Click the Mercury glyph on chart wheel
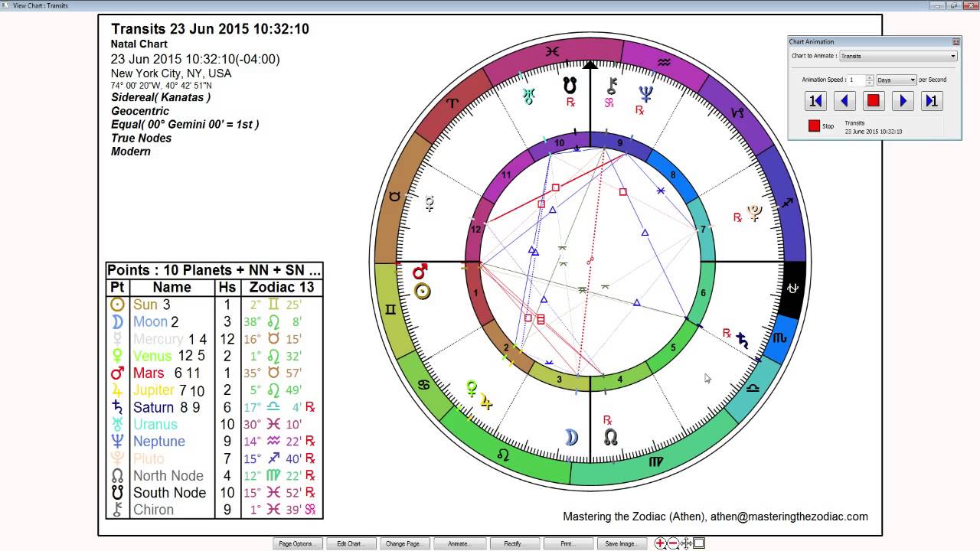This screenshot has height=551, width=980. [x=430, y=203]
